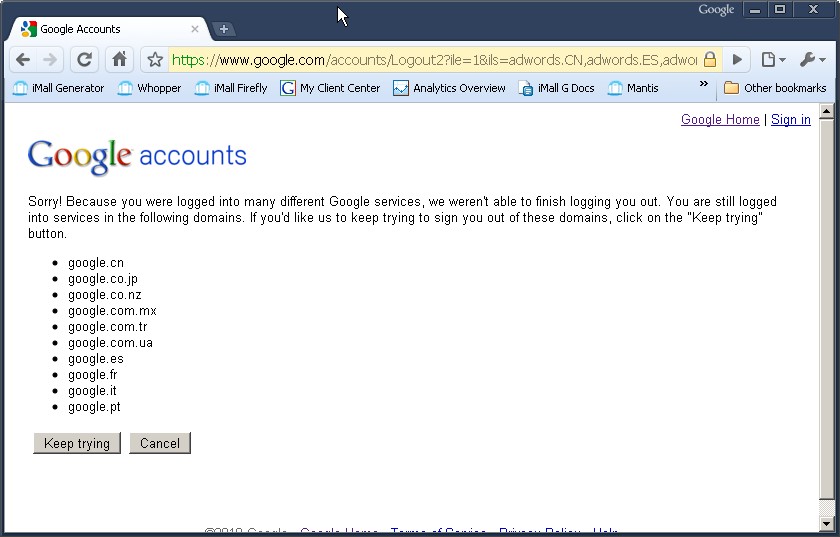Click the Cancel button
The image size is (840, 537).
[160, 443]
